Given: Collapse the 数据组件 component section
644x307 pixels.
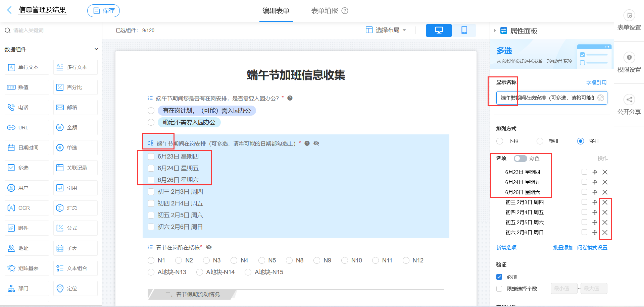Looking at the screenshot, I should (x=96, y=49).
